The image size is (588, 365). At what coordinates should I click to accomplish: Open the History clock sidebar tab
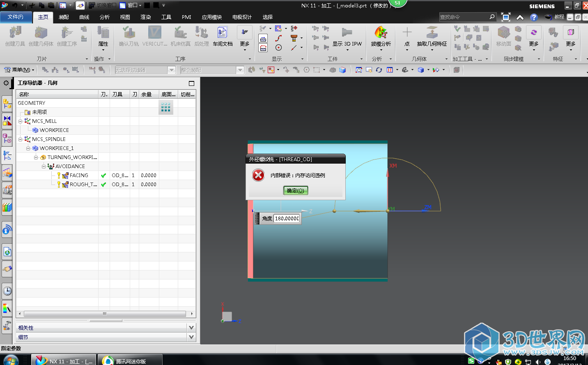tap(7, 291)
